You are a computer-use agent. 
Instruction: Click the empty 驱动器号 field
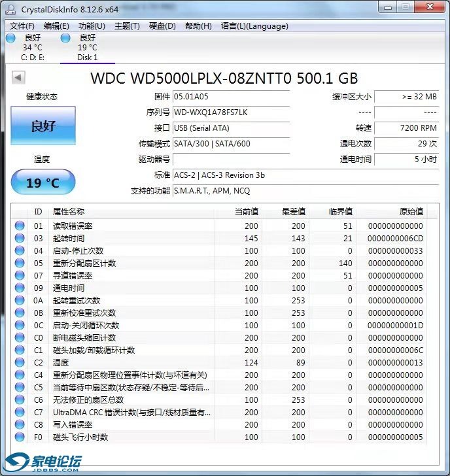click(x=231, y=160)
